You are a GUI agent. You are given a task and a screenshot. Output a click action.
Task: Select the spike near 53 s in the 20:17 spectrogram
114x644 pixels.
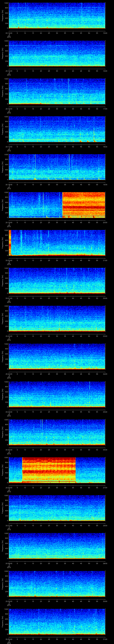[x=94, y=133]
